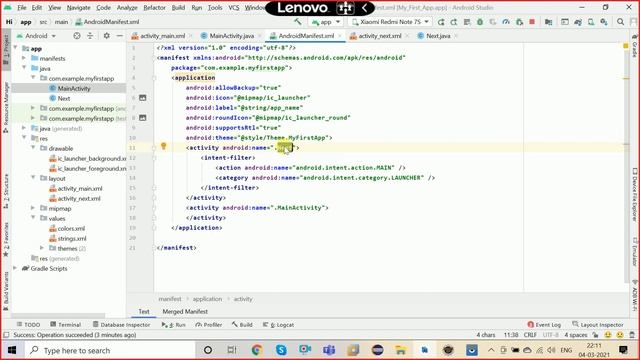Screen dimensions: 640x360
Task: Open the VCS menu
Action: [234, 8]
